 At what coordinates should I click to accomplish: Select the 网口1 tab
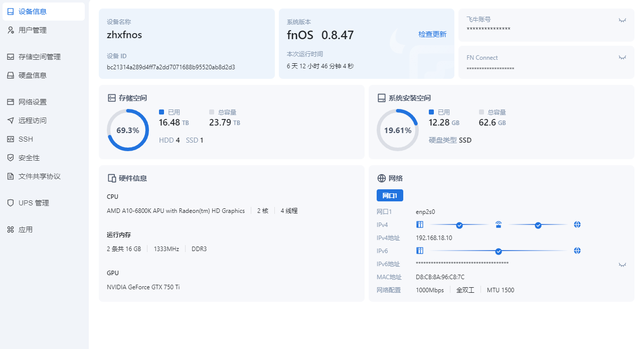(390, 195)
